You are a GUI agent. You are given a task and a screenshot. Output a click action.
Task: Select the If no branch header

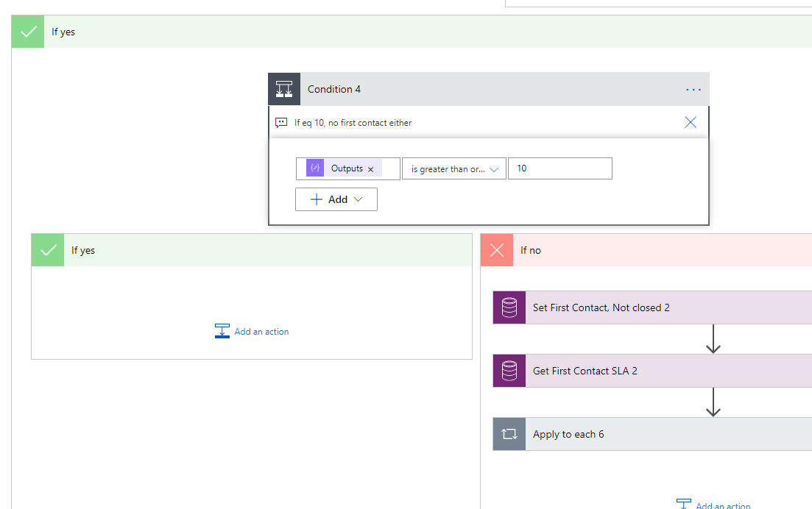click(648, 250)
